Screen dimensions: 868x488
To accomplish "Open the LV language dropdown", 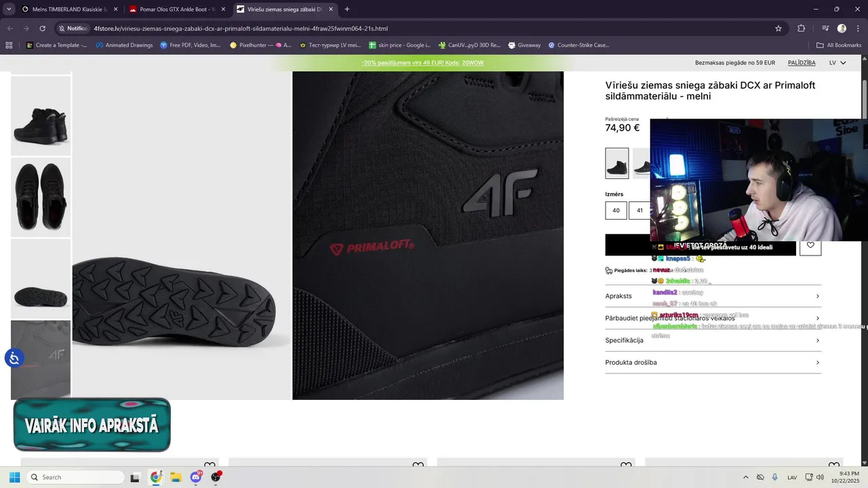I will [837, 62].
